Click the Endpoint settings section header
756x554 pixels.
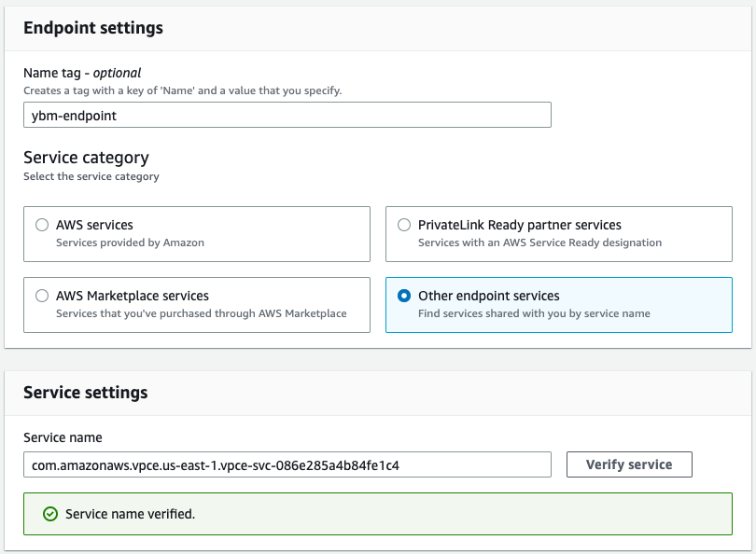[93, 28]
